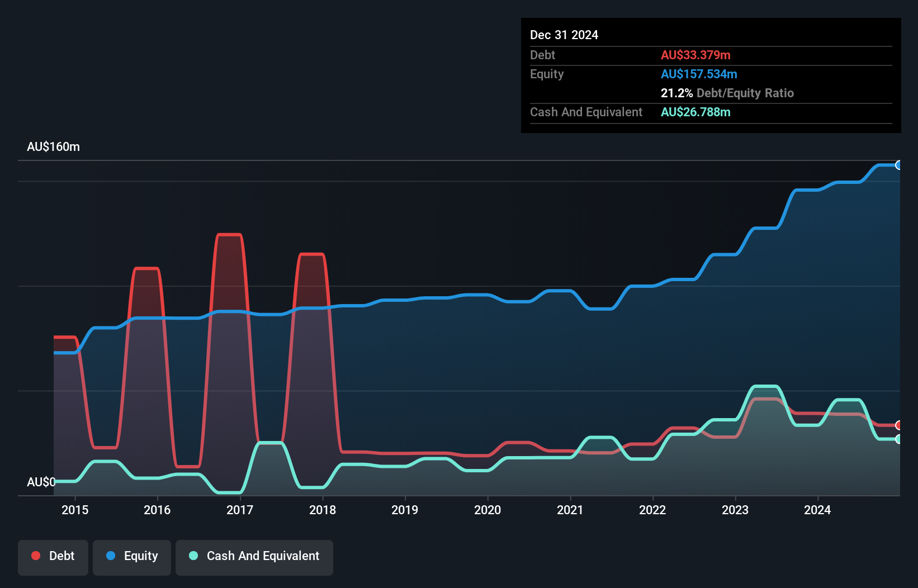The image size is (918, 588).
Task: Click the 2015 x-axis label
Action: click(75, 510)
